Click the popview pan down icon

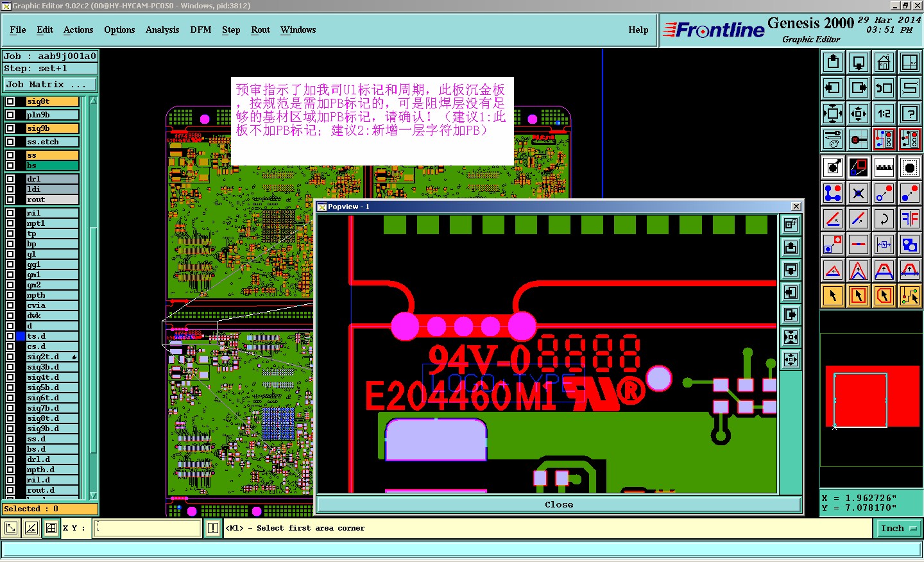[x=791, y=269]
